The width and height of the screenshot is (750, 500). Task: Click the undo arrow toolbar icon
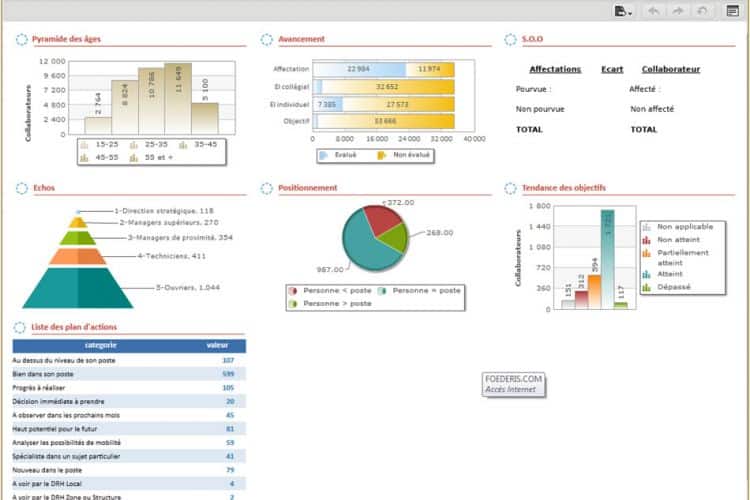coord(654,11)
